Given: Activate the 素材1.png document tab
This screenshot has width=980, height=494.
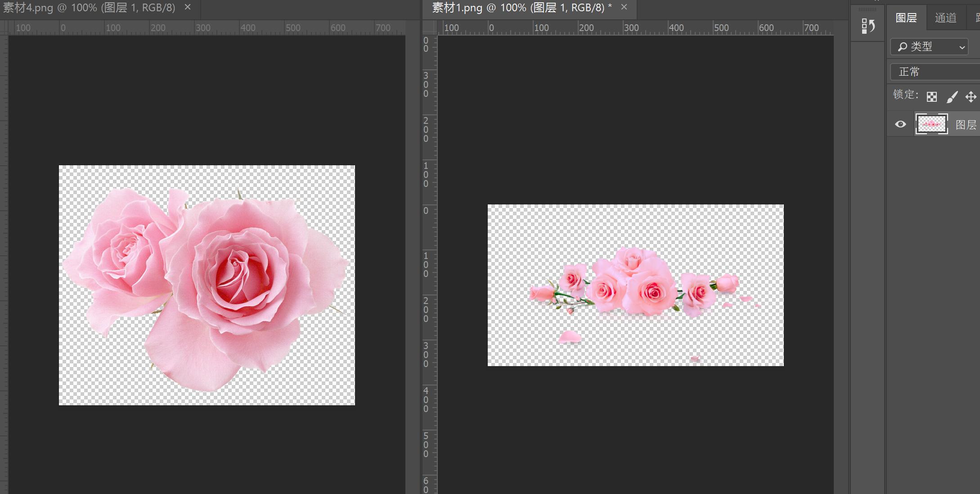Looking at the screenshot, I should (521, 8).
